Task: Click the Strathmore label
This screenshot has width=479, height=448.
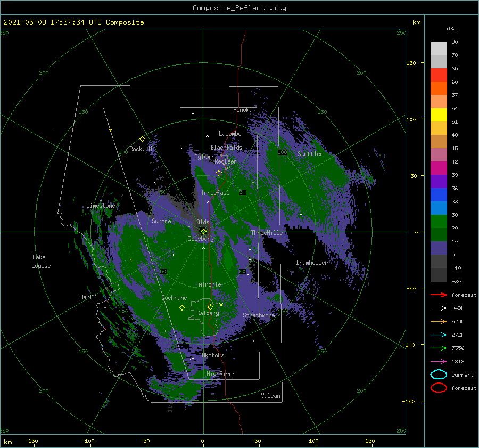Action: 259,315
